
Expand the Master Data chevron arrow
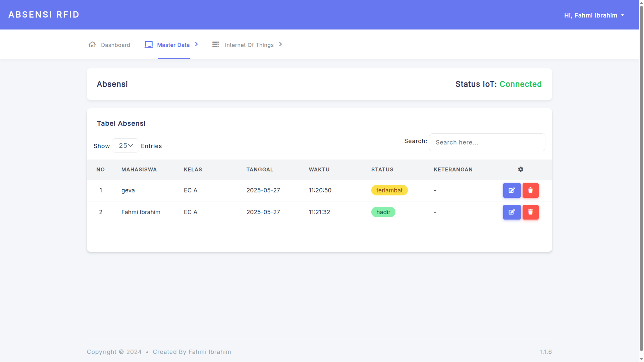[x=197, y=44]
